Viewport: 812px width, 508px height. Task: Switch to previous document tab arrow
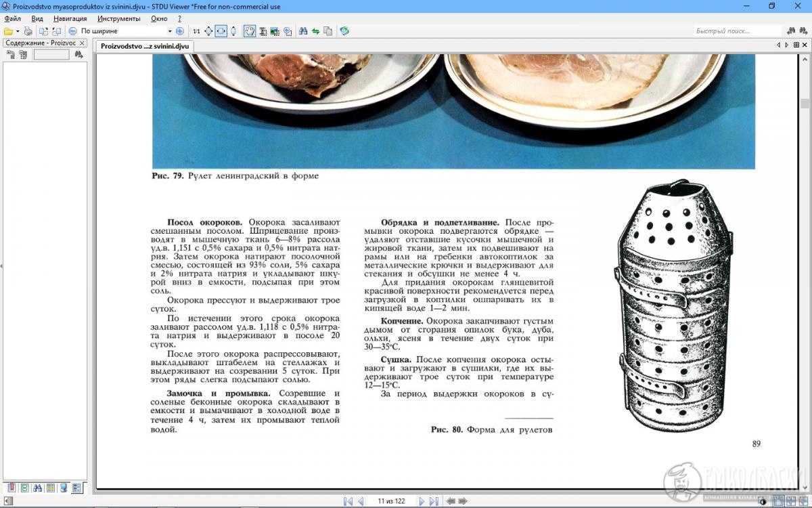coord(778,45)
